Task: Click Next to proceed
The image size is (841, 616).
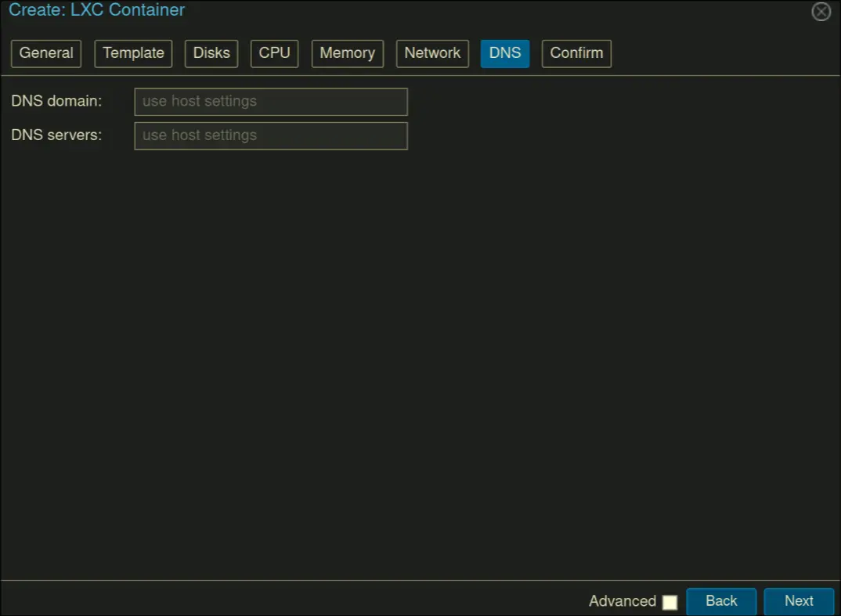Action: [799, 601]
